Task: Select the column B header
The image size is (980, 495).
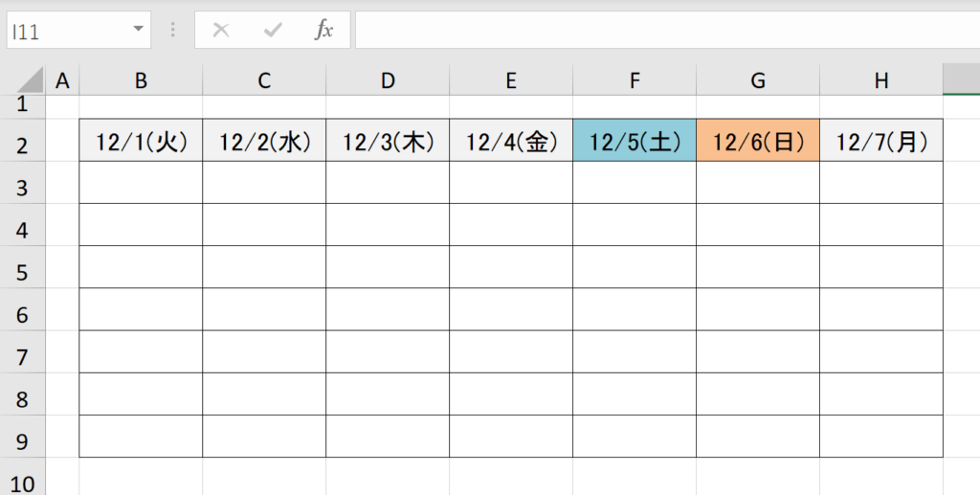Action: point(141,81)
